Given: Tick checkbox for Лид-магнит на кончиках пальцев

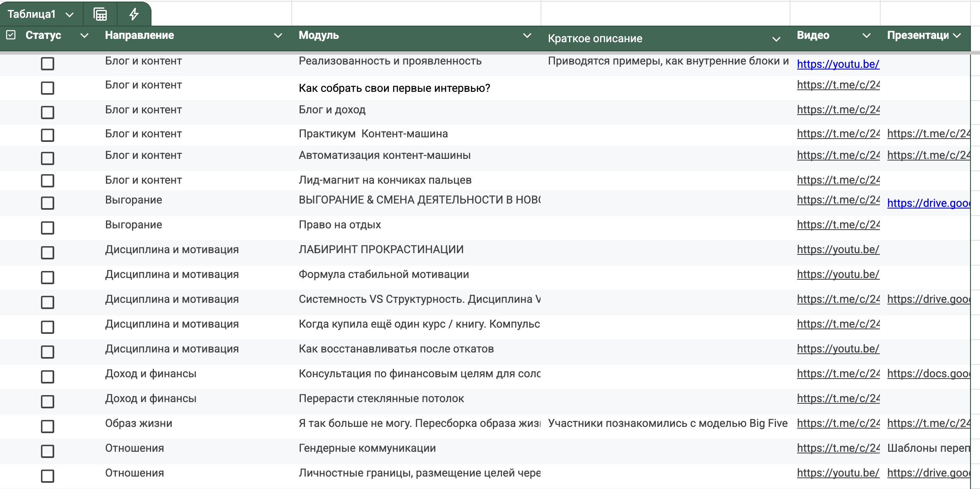Looking at the screenshot, I should (48, 180).
